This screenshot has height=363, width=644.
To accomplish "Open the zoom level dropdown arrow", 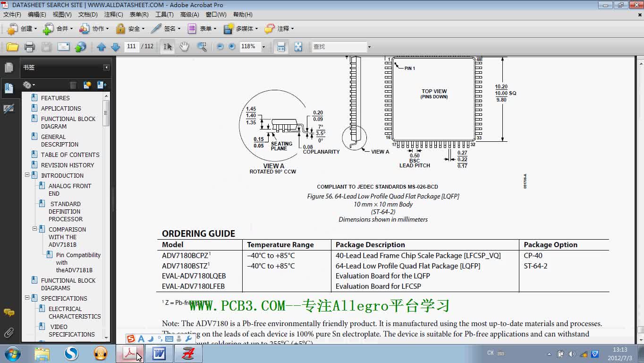I will (263, 47).
